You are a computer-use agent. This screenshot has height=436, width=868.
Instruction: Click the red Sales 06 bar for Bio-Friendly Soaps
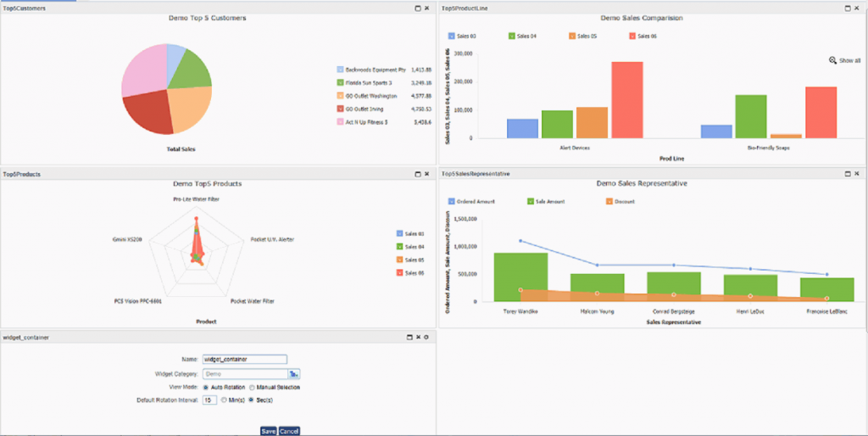pos(821,113)
